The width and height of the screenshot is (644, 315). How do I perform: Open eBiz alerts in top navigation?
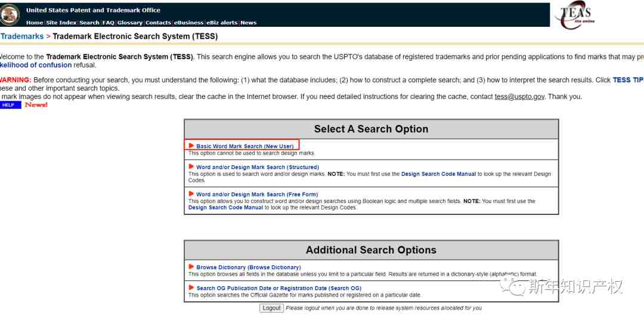point(222,23)
